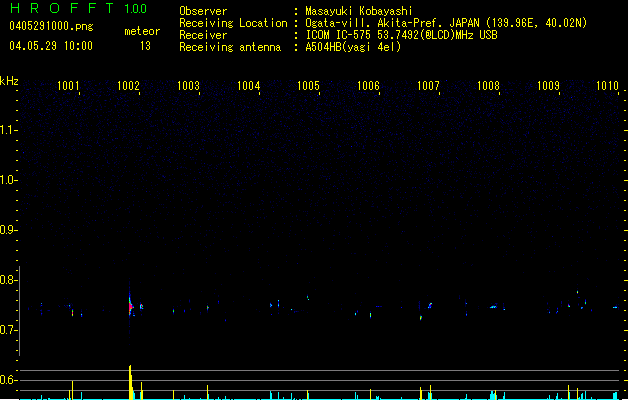Image resolution: width=629 pixels, height=400 pixels.
Task: Click the tallest yellow intensity bar near 1002
Action: coord(130,382)
